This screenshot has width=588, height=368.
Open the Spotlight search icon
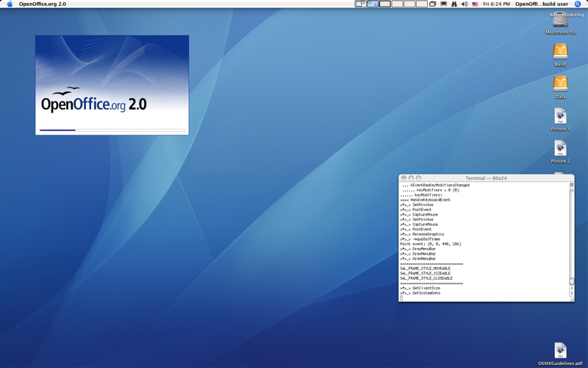tap(578, 4)
